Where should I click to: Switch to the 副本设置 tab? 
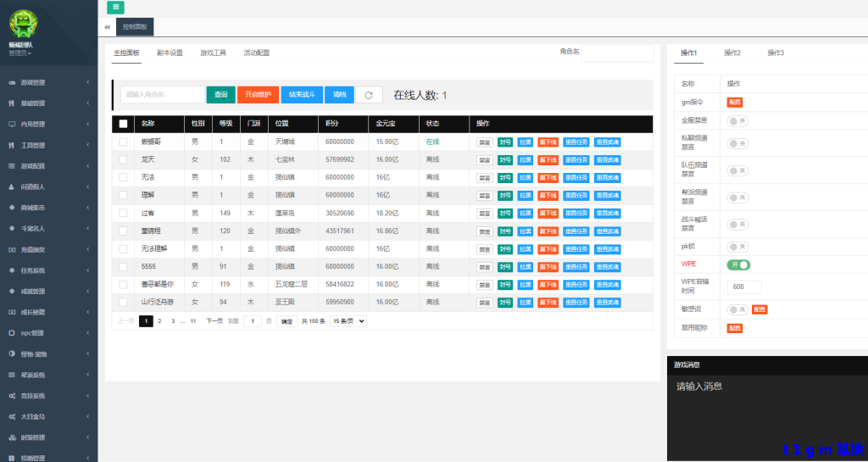(x=170, y=53)
